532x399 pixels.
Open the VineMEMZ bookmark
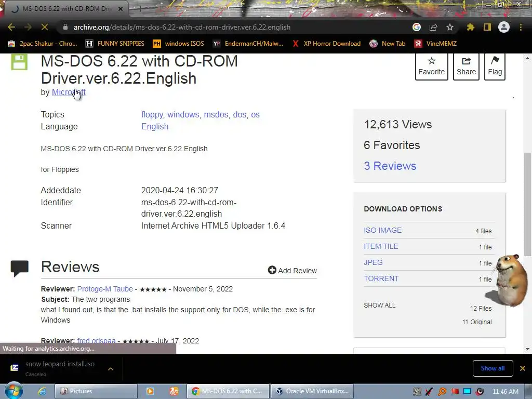[435, 44]
